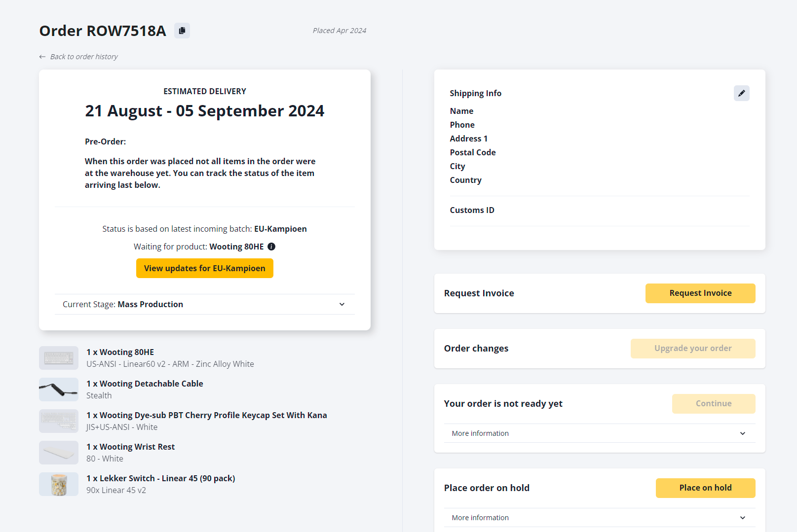This screenshot has height=532, width=797.
Task: Click the Wooting 80HE item name
Action: [127, 352]
